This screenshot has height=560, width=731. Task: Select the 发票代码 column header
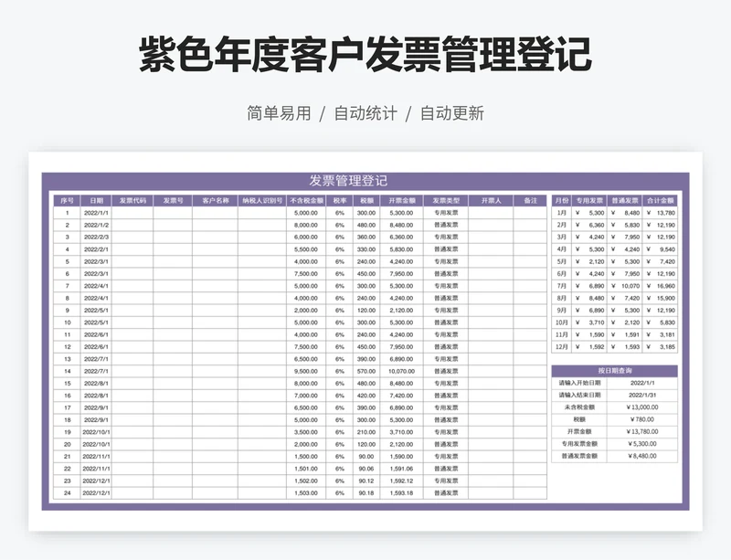tap(132, 200)
